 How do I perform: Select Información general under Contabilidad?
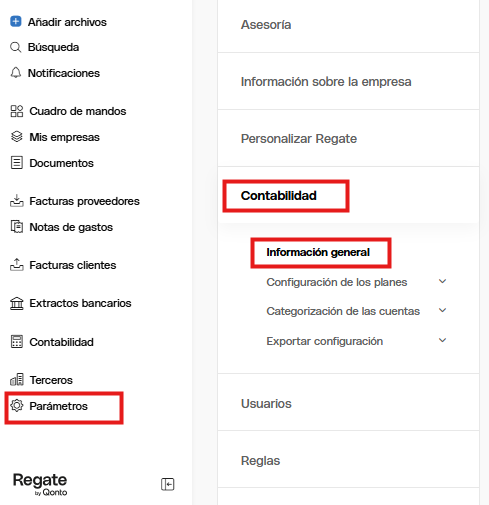tap(318, 252)
